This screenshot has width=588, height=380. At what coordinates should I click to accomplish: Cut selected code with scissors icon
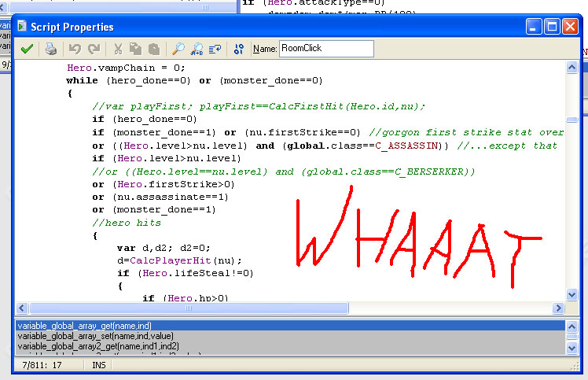[x=118, y=49]
